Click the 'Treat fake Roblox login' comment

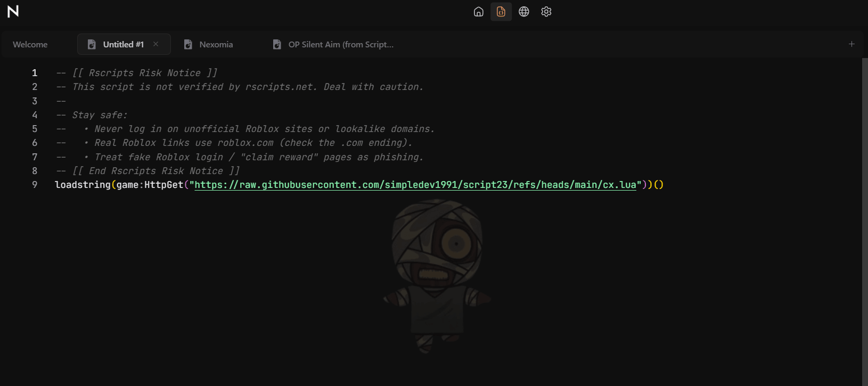[240, 157]
